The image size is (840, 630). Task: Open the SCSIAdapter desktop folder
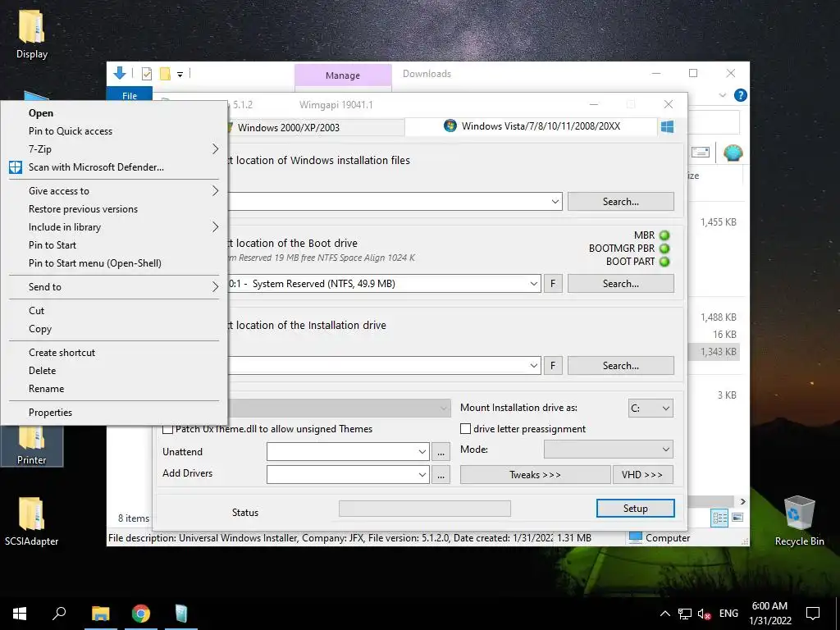pyautogui.click(x=31, y=522)
